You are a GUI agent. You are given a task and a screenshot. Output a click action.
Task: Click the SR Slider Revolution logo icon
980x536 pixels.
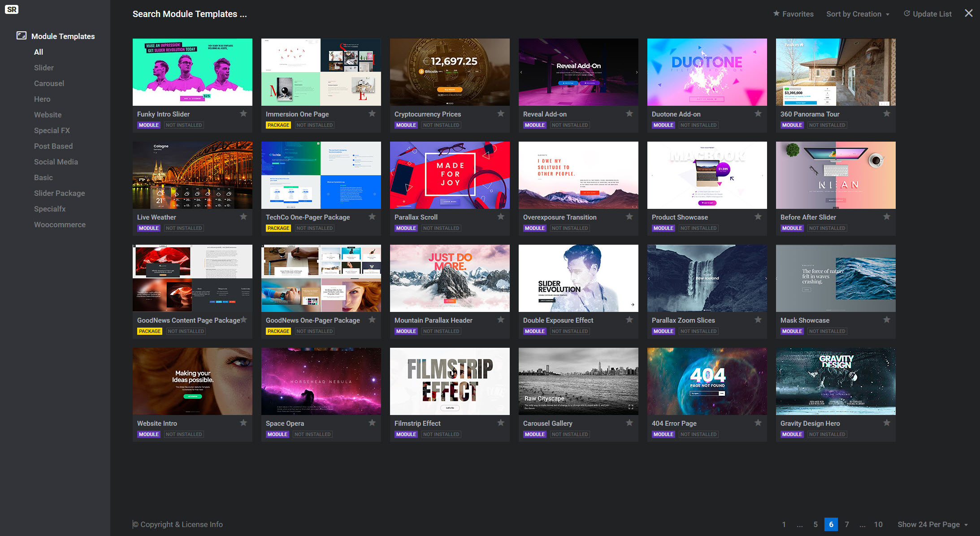[12, 9]
